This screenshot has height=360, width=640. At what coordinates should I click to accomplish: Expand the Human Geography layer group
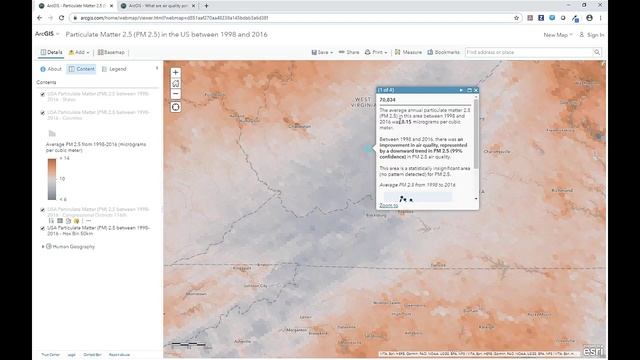pyautogui.click(x=43, y=247)
